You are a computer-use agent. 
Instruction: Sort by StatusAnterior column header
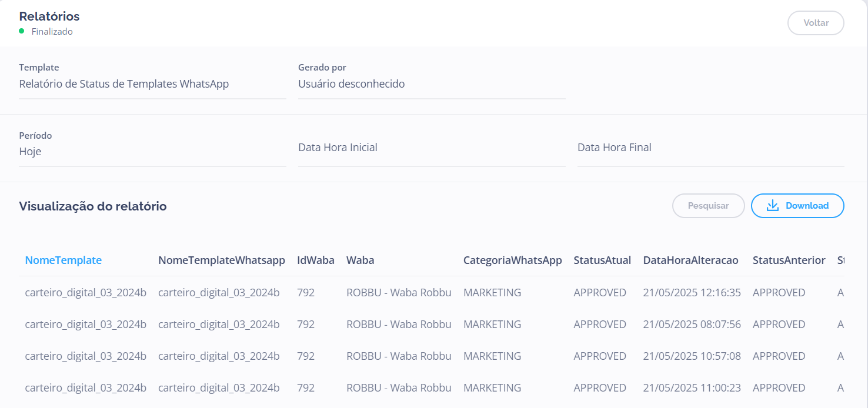[789, 260]
